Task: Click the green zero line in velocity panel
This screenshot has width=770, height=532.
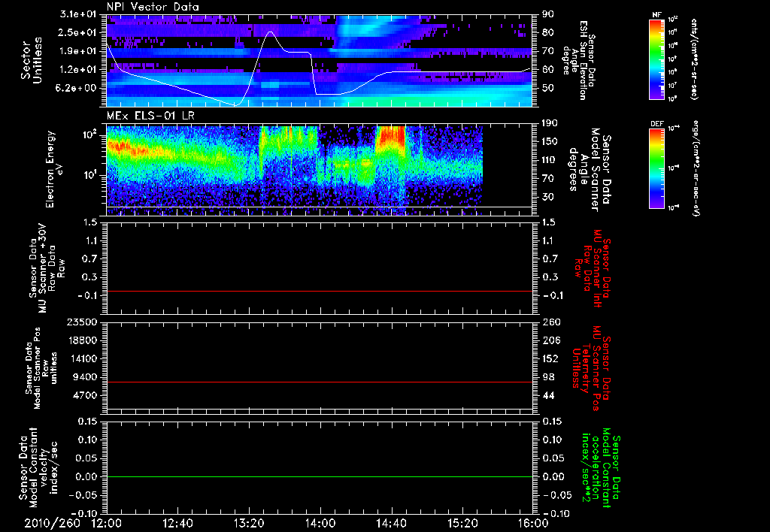Action: click(320, 476)
